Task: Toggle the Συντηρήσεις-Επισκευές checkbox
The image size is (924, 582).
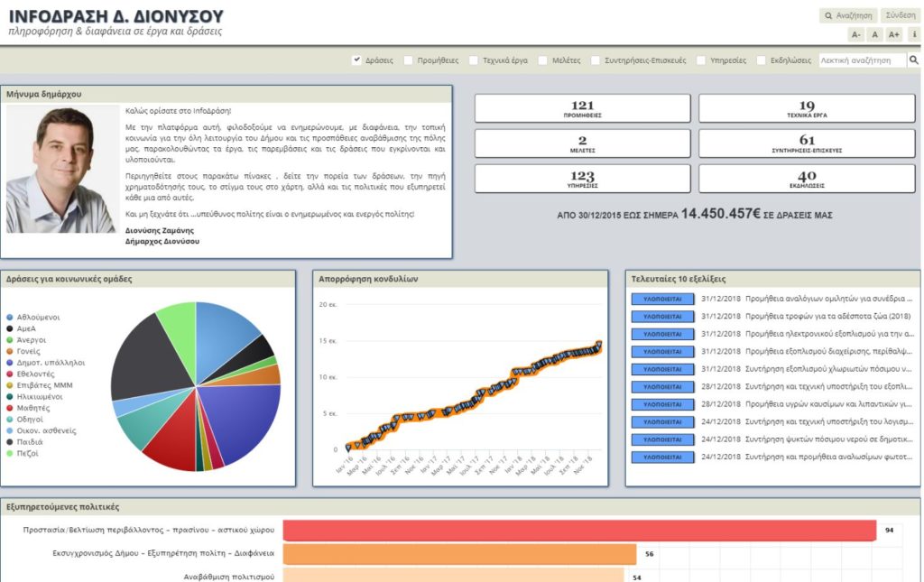Action: pyautogui.click(x=596, y=60)
